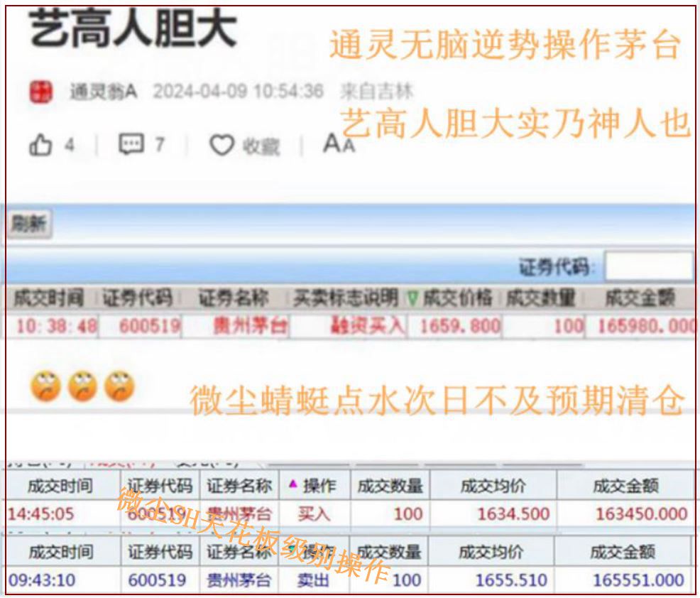Select the average price 1634.500
The width and height of the screenshot is (700, 598).
(513, 514)
